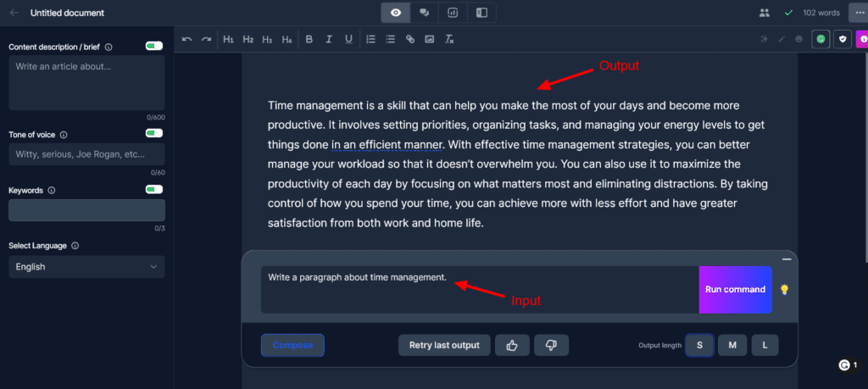The width and height of the screenshot is (868, 389).
Task: Disable the Tone of voice switch
Action: pos(154,133)
